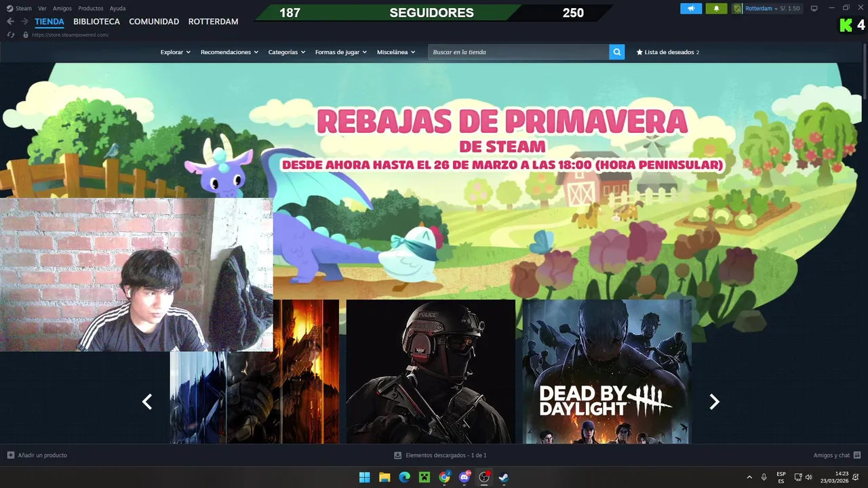Open OBS Studio from the taskbar
Image resolution: width=868 pixels, height=488 pixels.
click(484, 477)
